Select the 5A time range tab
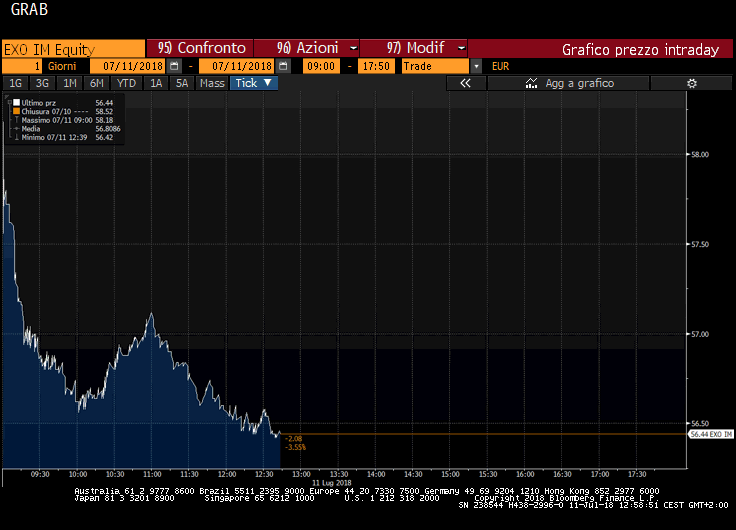Viewport: 736px width, 530px height. pyautogui.click(x=182, y=84)
